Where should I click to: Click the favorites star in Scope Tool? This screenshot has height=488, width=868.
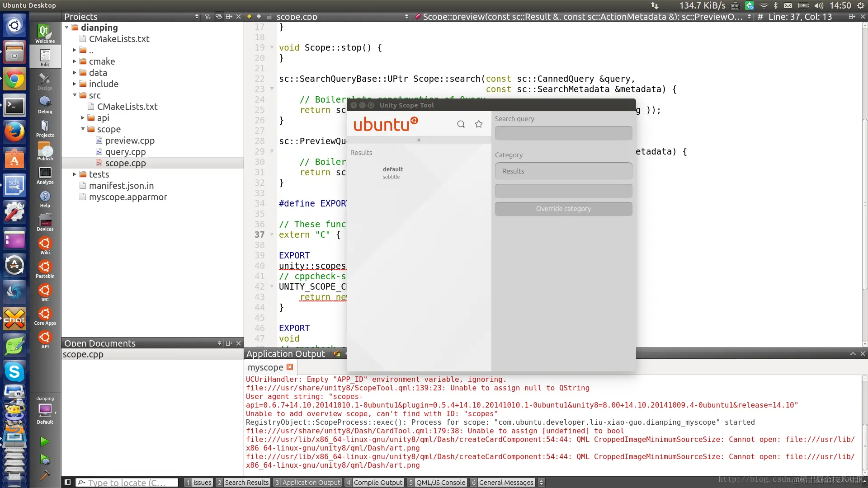click(479, 124)
